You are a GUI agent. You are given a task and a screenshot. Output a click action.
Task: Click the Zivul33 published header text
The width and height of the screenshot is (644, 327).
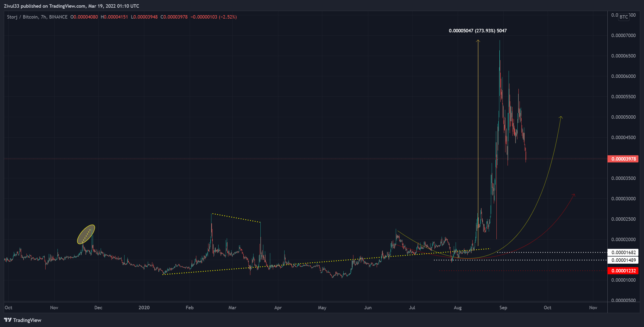pos(72,6)
